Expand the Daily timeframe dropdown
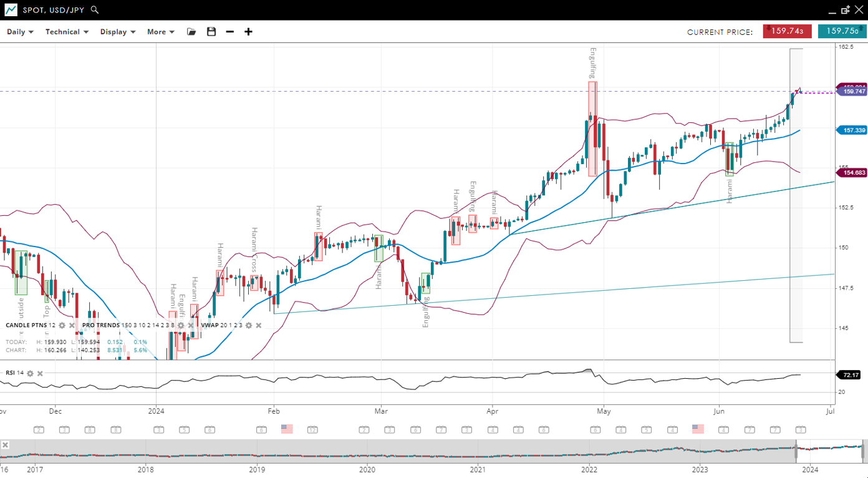The width and height of the screenshot is (868, 478). click(20, 32)
